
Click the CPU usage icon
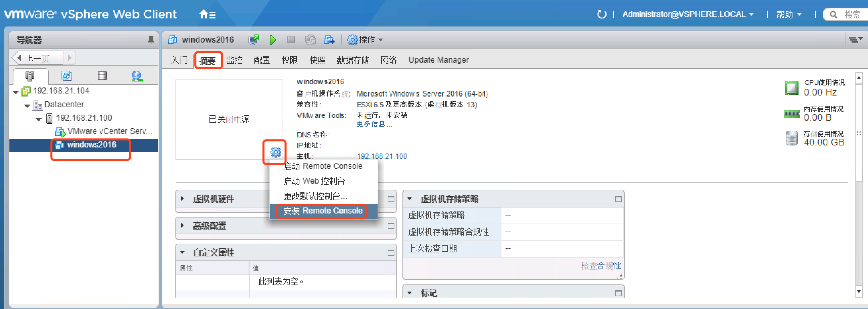[x=791, y=88]
